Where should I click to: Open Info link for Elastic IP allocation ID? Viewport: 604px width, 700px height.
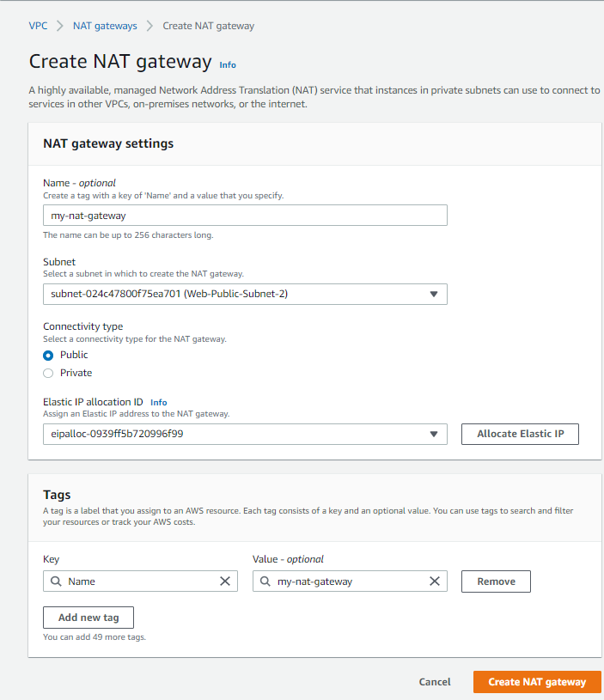tap(158, 402)
